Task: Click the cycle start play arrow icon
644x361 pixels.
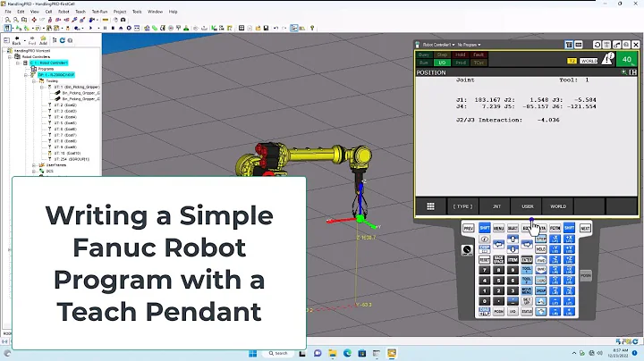Action: (x=90, y=28)
